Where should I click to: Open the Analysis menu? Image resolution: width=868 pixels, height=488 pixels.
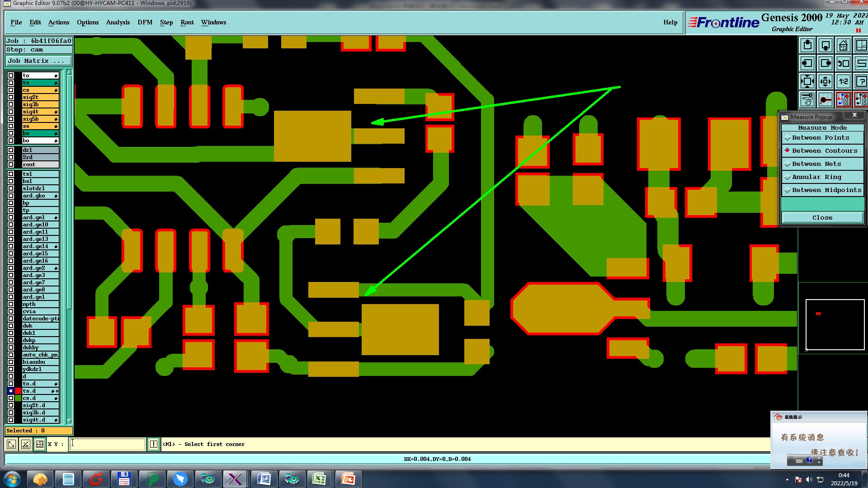click(118, 22)
